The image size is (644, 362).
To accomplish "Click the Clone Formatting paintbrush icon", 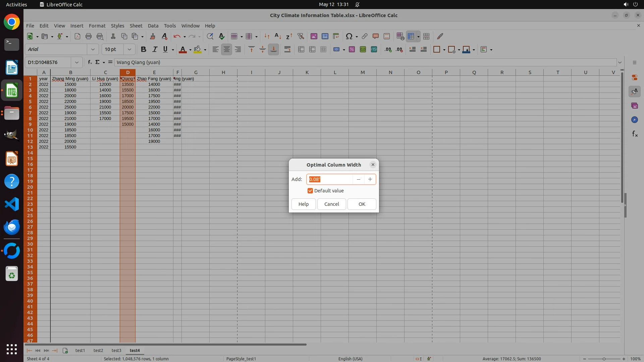I will click(152, 36).
